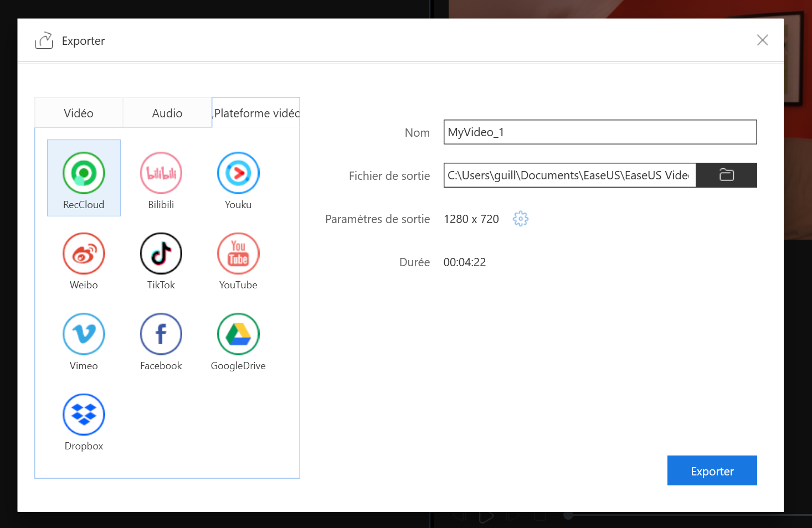Viewport: 812px width, 528px height.
Task: Pick Vimeo for video export
Action: (84, 334)
